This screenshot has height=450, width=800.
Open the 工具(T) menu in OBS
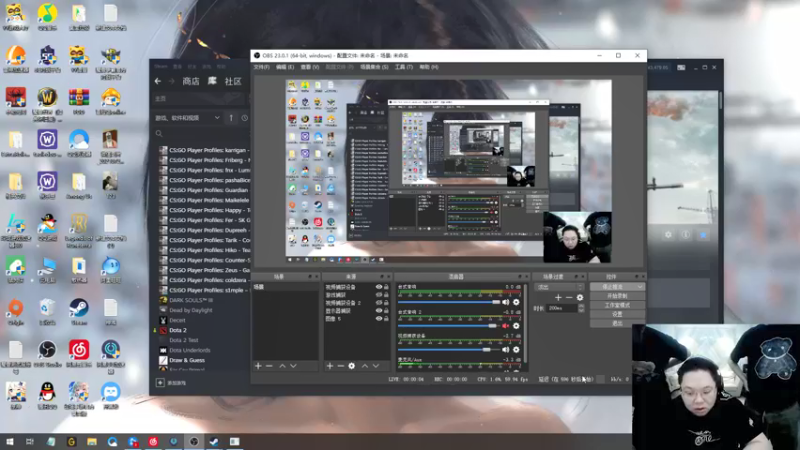pyautogui.click(x=404, y=67)
